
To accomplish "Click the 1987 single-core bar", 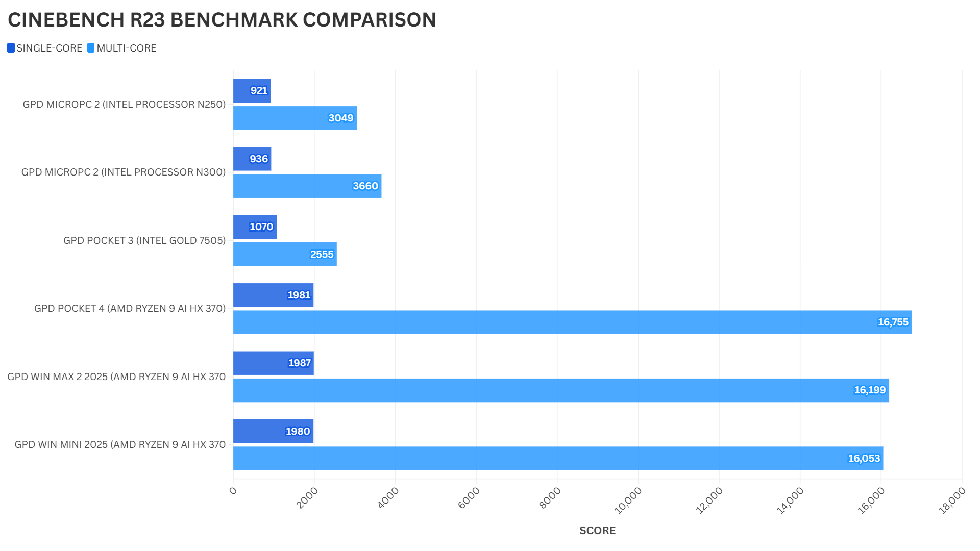I will click(273, 363).
